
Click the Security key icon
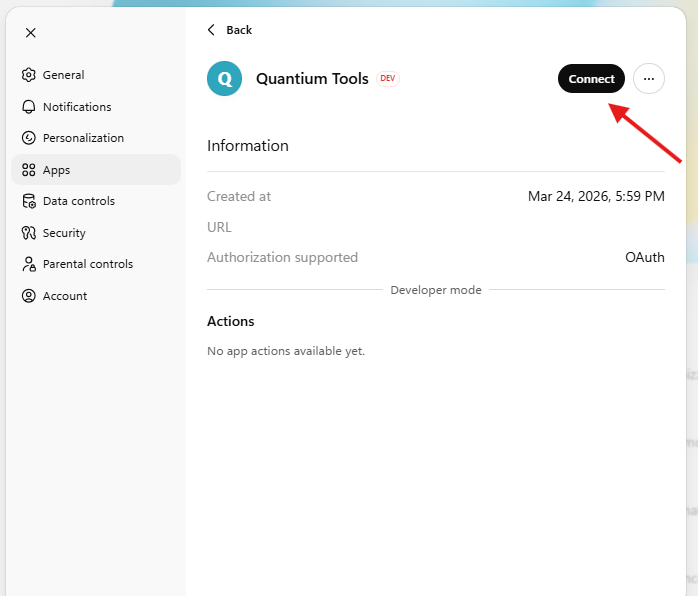coord(28,233)
